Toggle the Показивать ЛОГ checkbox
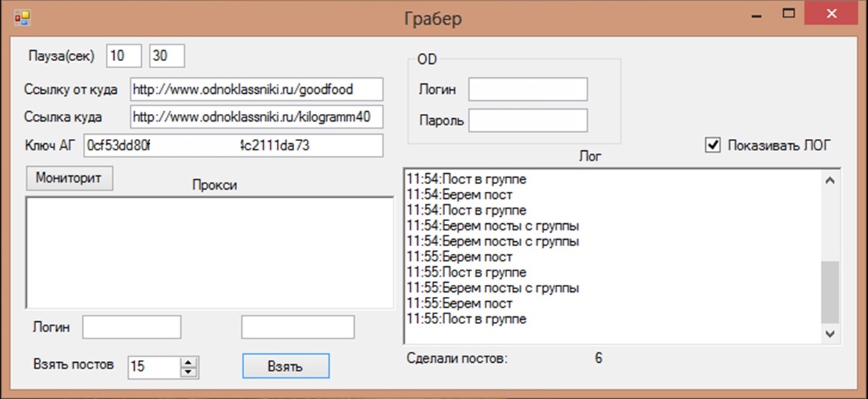The width and height of the screenshot is (868, 399). point(712,145)
